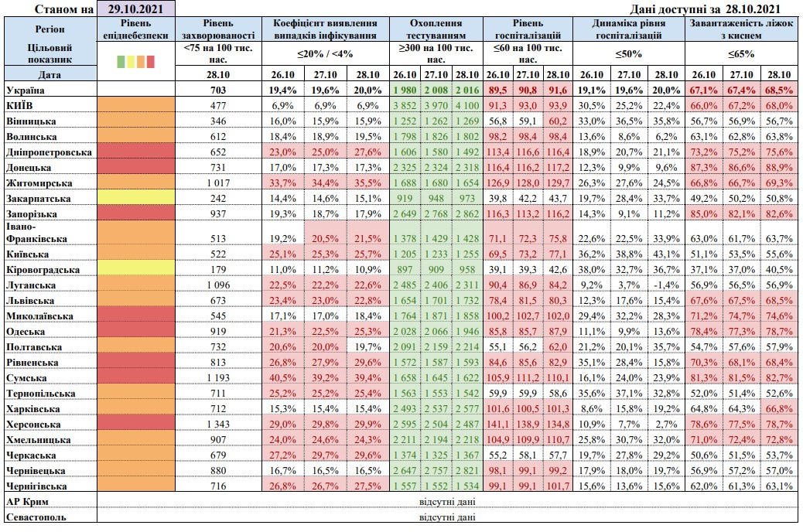
Task: Click the Завантаженість ліжок з киснем header
Action: pos(741,29)
